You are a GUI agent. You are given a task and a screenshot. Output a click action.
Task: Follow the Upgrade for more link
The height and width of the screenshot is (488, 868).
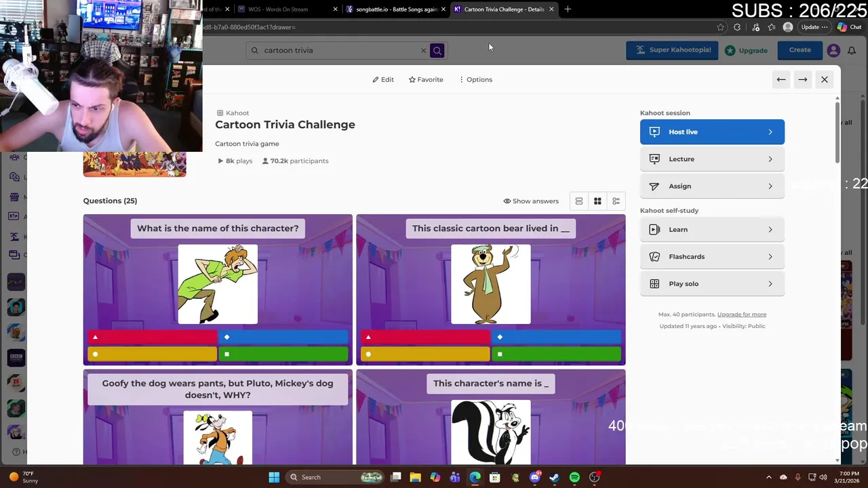pyautogui.click(x=742, y=314)
